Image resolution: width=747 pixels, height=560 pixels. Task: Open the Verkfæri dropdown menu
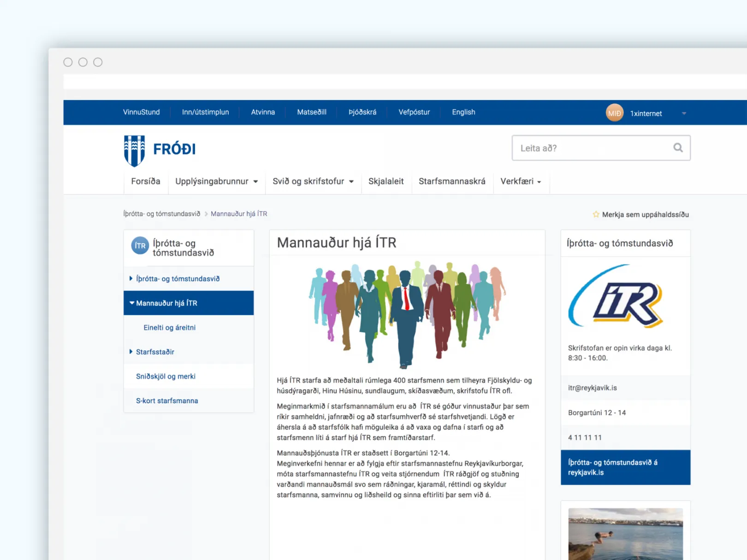pos(521,182)
